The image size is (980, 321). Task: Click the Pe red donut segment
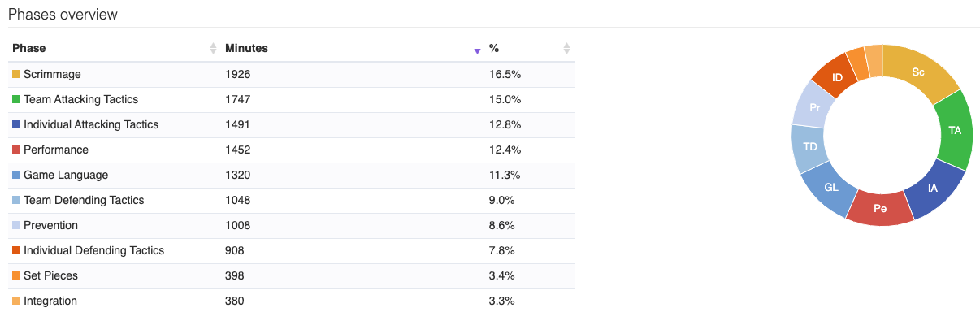880,208
